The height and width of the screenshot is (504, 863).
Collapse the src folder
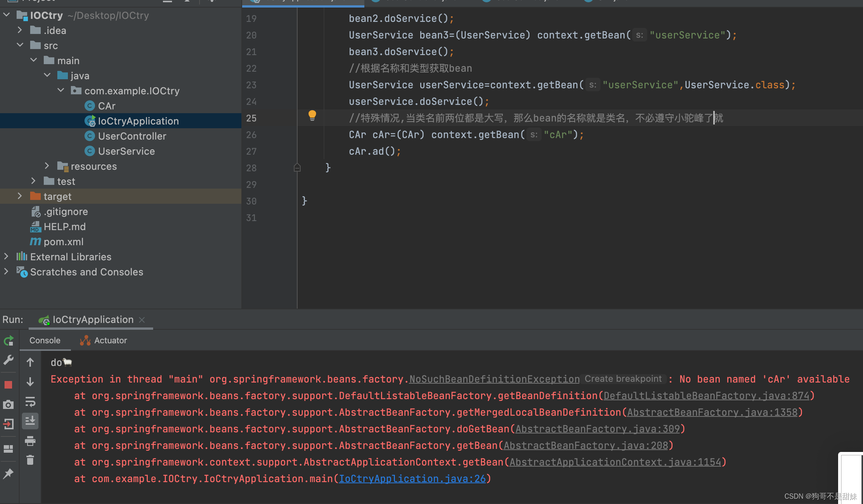tap(20, 45)
